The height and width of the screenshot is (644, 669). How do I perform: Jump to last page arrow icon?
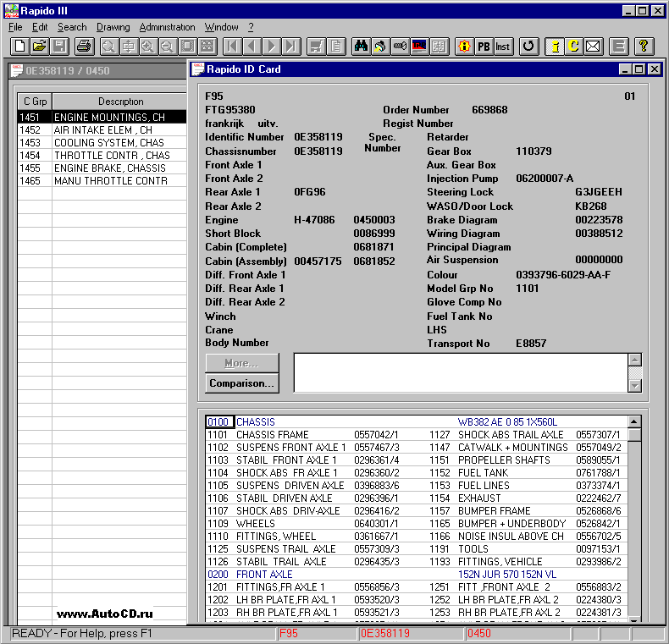click(x=291, y=46)
